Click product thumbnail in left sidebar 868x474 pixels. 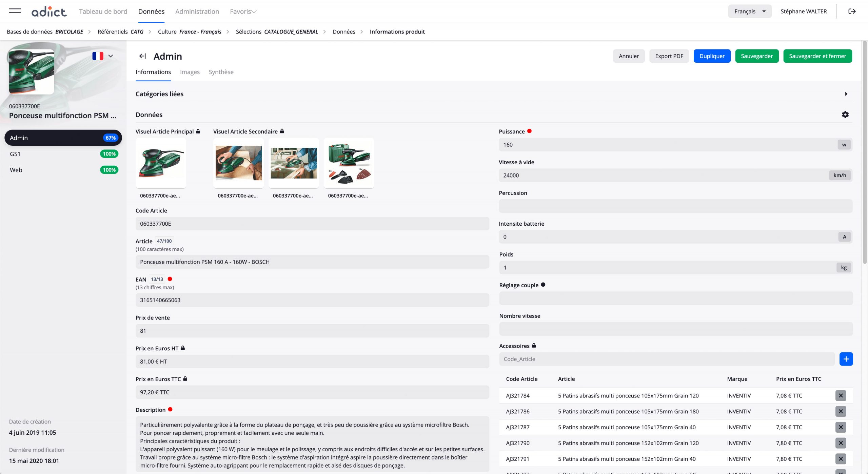point(32,72)
